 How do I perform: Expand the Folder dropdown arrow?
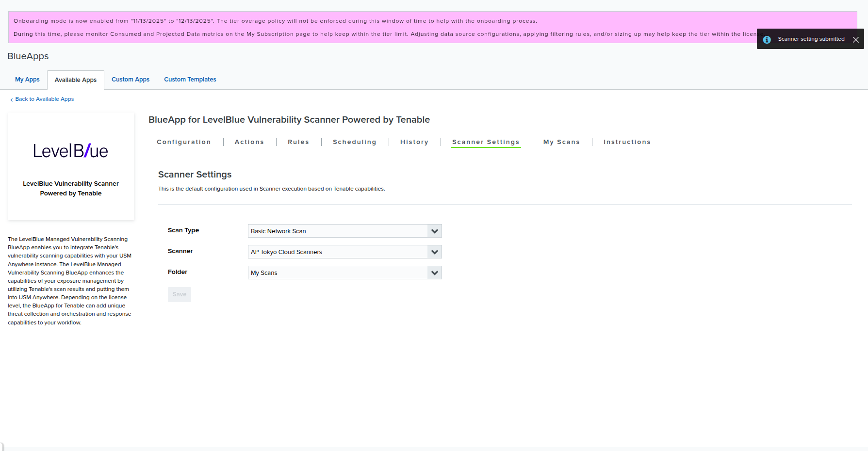tap(435, 273)
